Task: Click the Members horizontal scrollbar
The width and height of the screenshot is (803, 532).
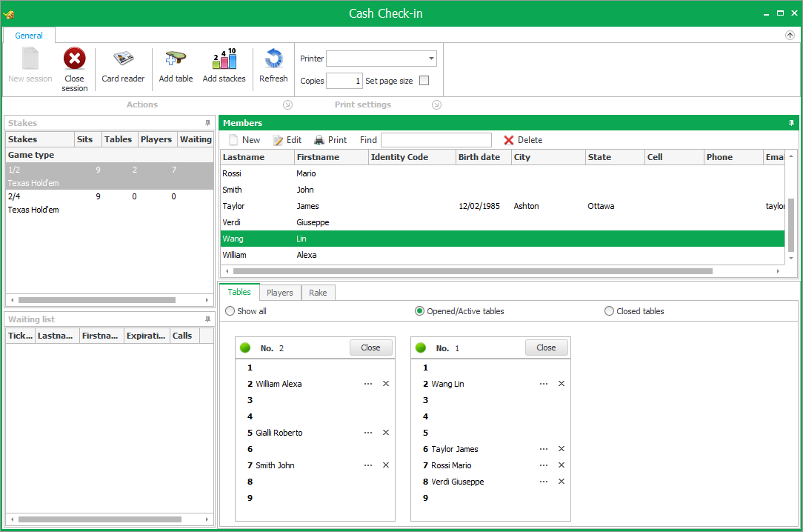Action: [472, 271]
